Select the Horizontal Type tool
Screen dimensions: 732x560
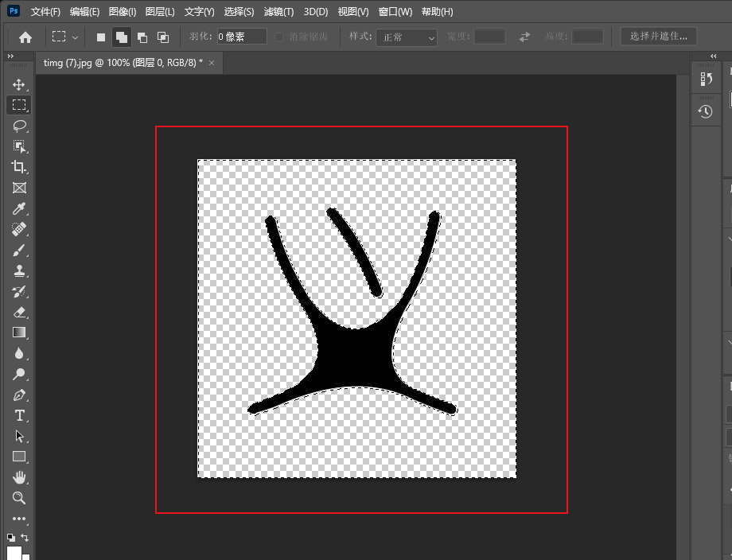click(19, 415)
